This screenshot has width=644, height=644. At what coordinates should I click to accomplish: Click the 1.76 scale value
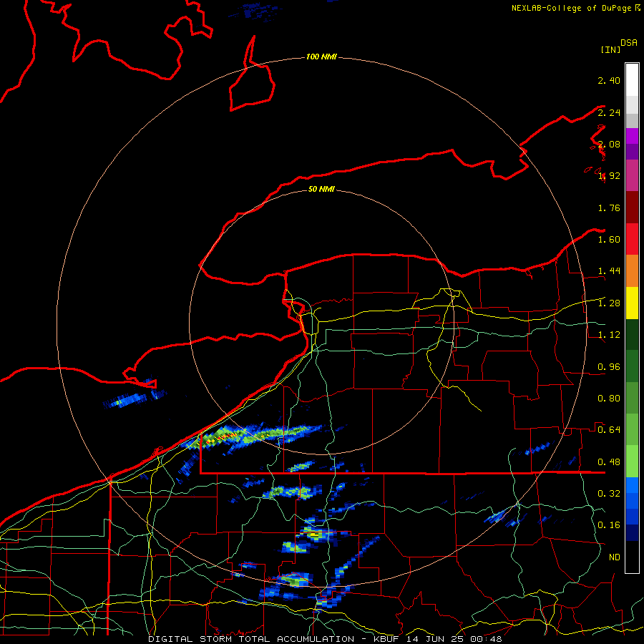click(x=609, y=208)
